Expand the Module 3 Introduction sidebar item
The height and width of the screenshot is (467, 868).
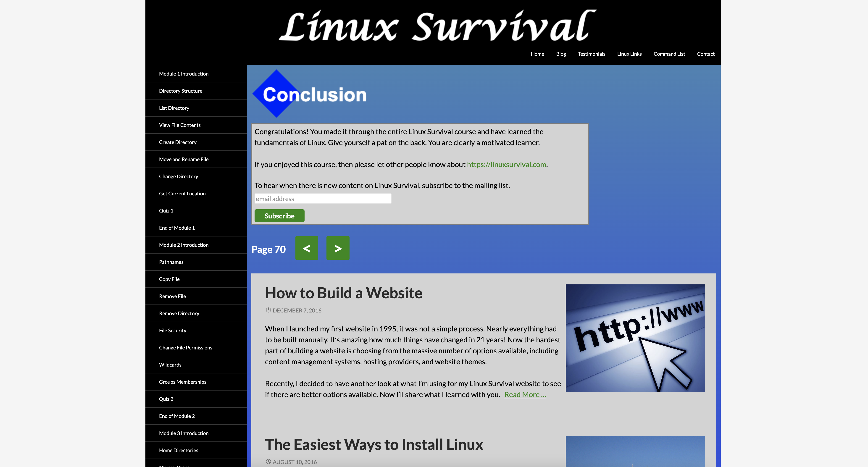click(184, 433)
